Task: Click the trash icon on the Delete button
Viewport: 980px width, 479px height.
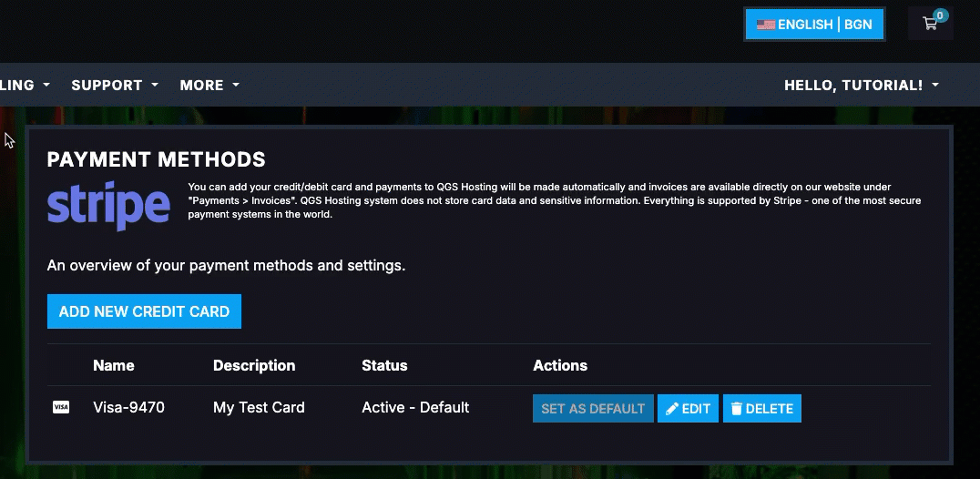Action: pos(737,409)
